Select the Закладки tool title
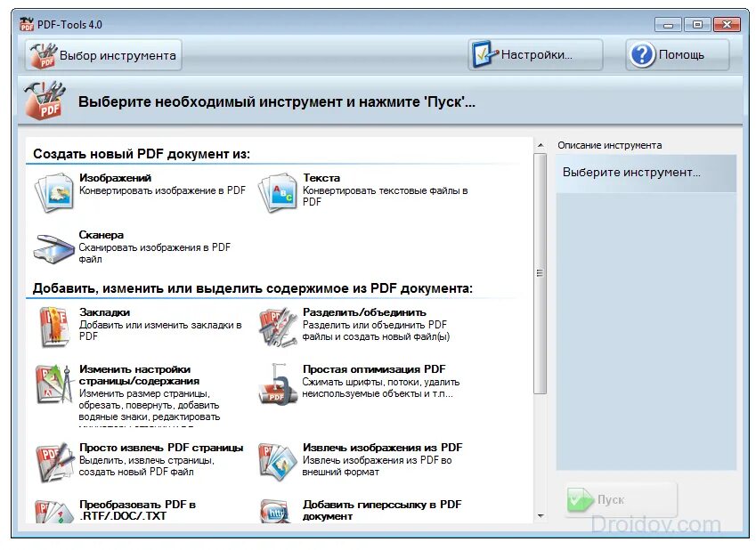Image resolution: width=756 pixels, height=550 pixels. pos(104,312)
